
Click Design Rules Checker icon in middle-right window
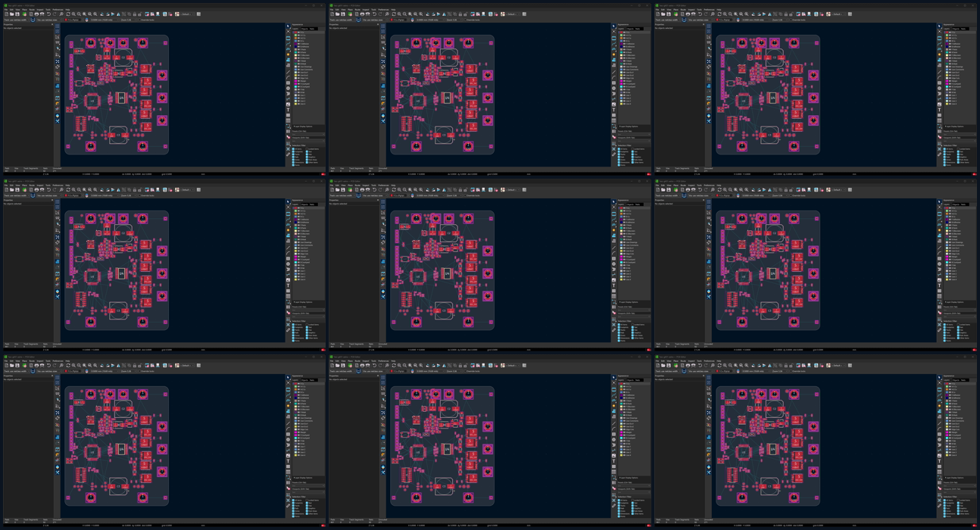click(822, 189)
